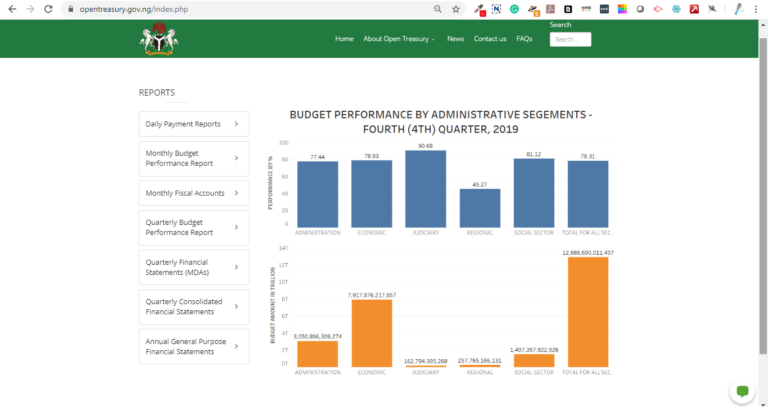Click chevron next to Daily Payment Reports
Screen dimensions: 768x407
click(x=236, y=124)
